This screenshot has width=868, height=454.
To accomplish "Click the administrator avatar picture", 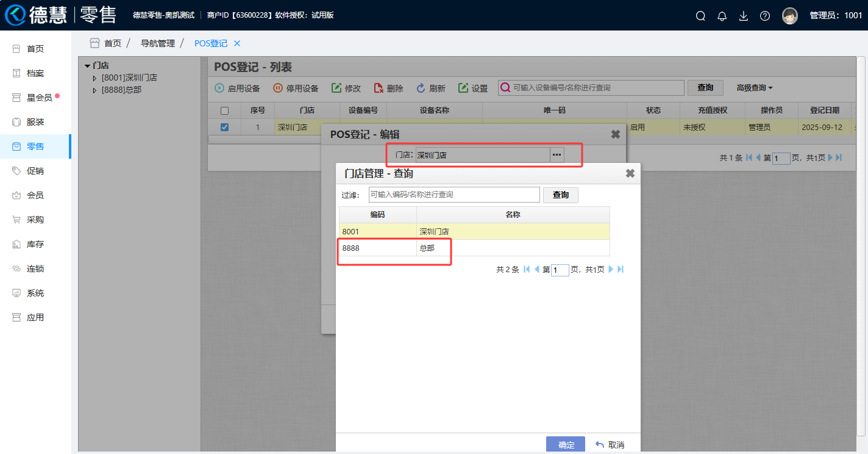I will 790,16.
